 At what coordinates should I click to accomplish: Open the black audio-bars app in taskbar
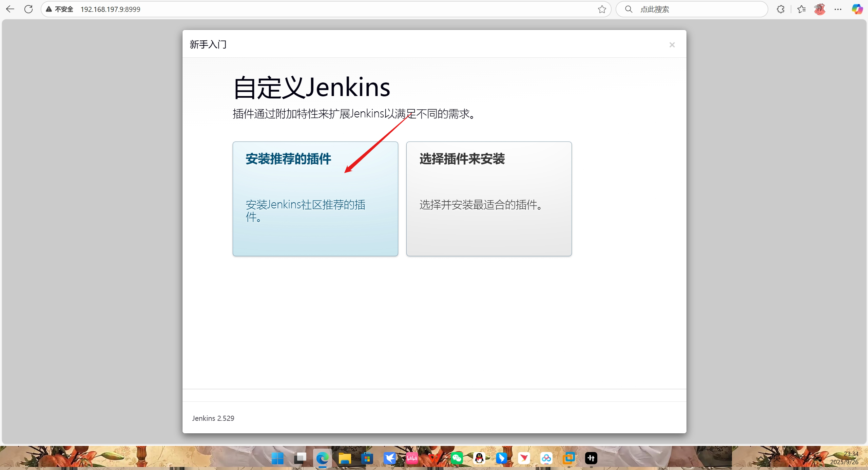coord(591,458)
